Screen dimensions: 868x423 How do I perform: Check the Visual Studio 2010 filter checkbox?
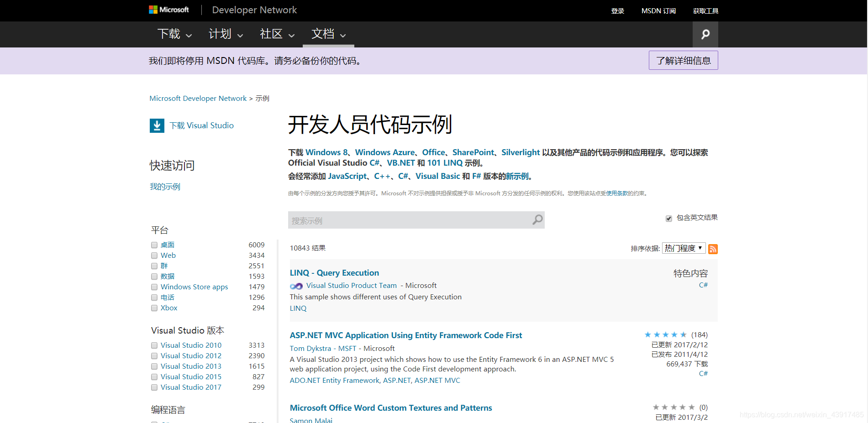point(154,345)
